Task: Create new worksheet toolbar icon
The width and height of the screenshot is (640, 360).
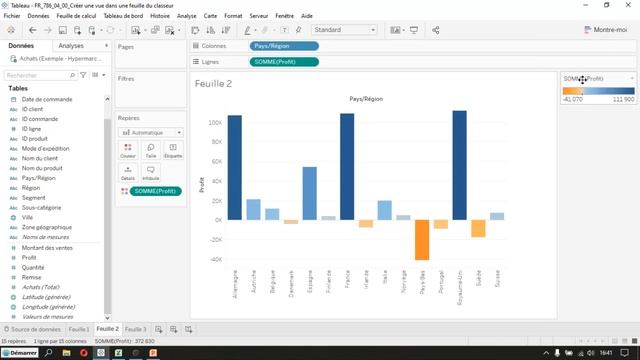Action: [136, 30]
